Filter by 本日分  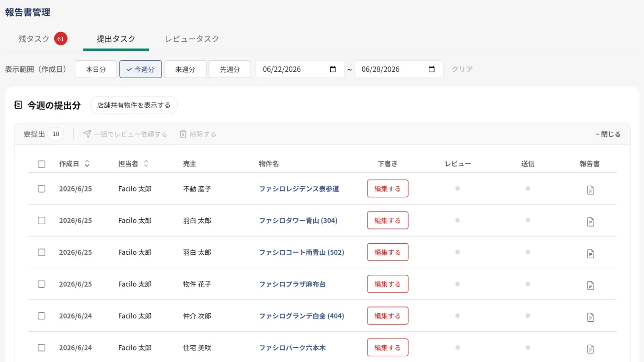point(96,69)
